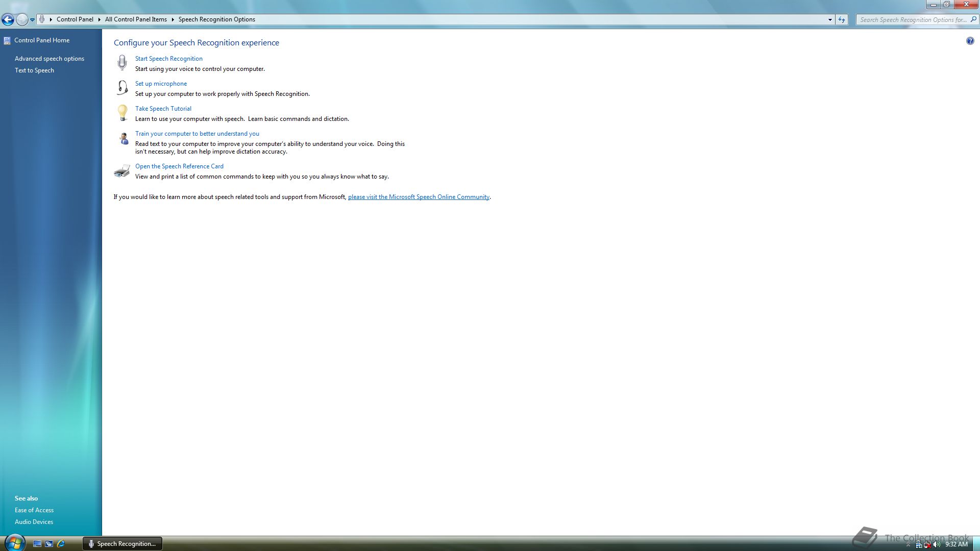
Task: Click the Back navigation arrow
Action: 8,19
